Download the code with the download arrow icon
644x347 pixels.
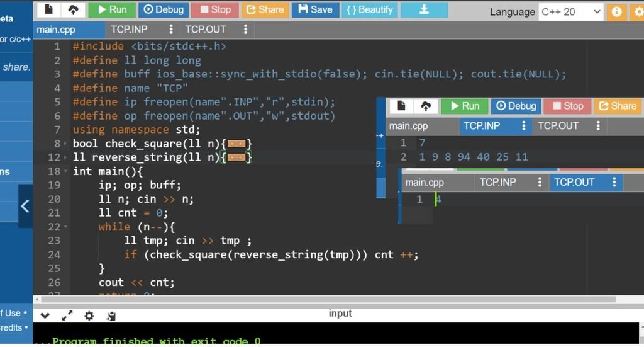(x=425, y=9)
